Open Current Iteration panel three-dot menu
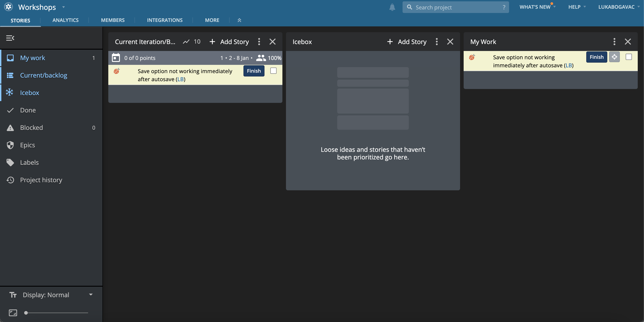644x322 pixels. click(259, 42)
